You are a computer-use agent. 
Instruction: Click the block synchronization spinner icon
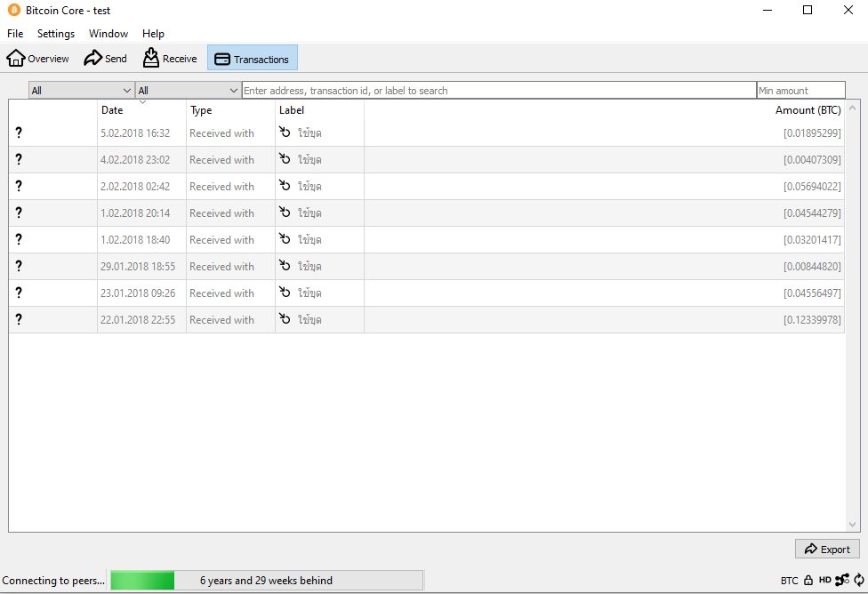(x=859, y=580)
